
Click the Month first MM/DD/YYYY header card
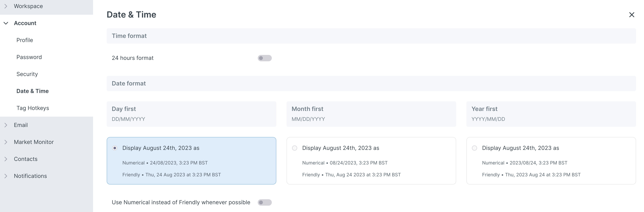[371, 114]
